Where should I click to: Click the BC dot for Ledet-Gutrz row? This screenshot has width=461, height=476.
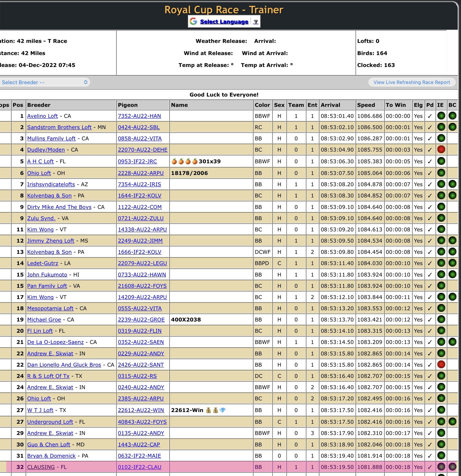pos(452,263)
